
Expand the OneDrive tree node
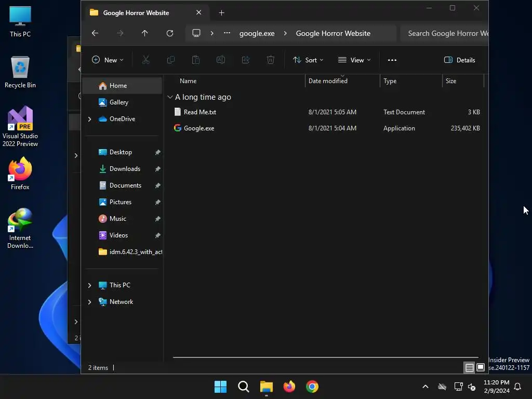pyautogui.click(x=89, y=119)
